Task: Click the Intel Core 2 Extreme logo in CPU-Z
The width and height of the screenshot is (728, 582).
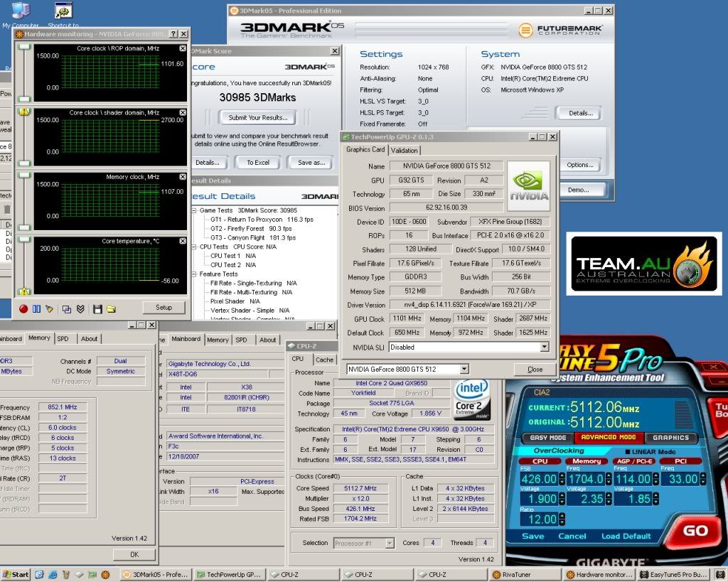Action: click(x=472, y=399)
